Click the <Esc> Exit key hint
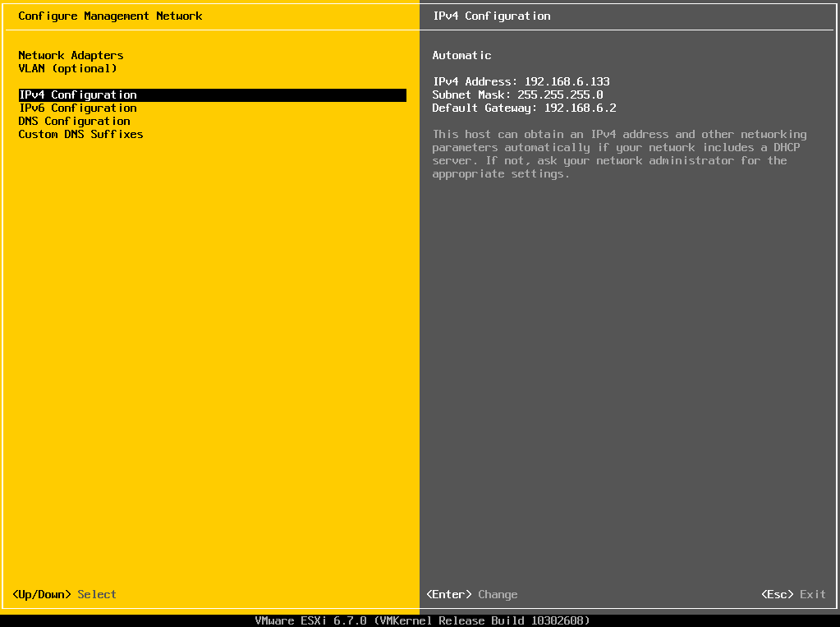The image size is (840, 627). [x=792, y=593]
